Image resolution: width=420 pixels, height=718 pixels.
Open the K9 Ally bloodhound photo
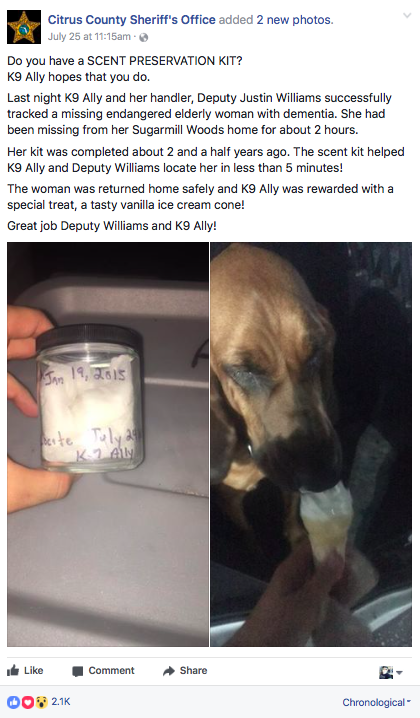(311, 444)
